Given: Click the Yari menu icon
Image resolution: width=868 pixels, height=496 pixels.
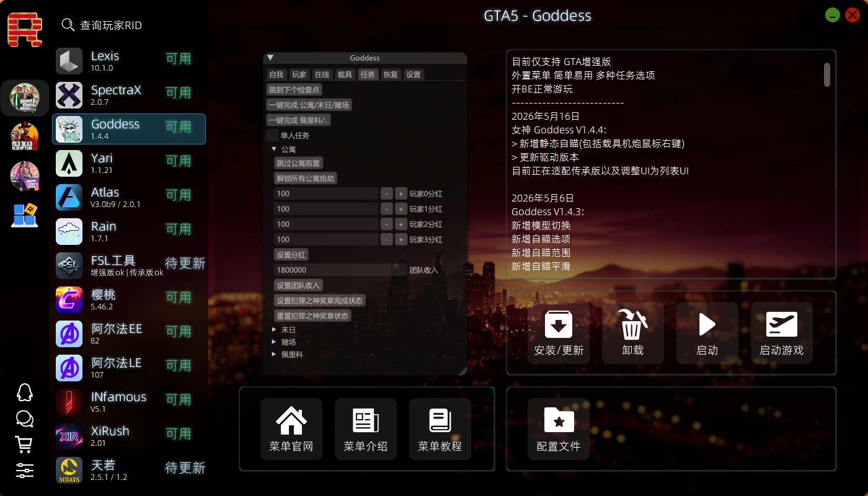Looking at the screenshot, I should tap(69, 163).
